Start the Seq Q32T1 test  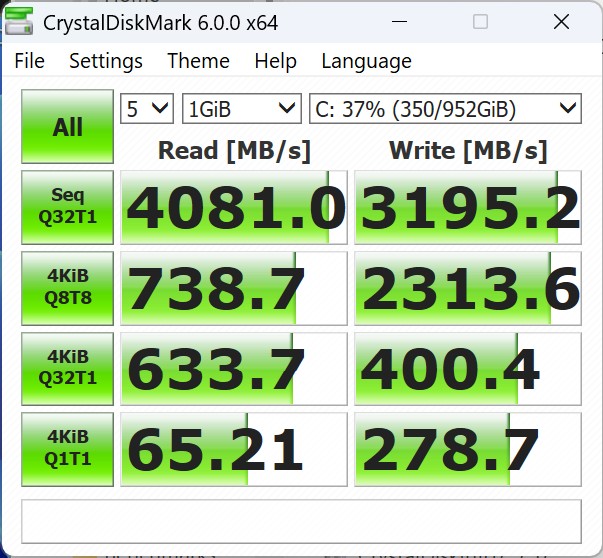67,207
